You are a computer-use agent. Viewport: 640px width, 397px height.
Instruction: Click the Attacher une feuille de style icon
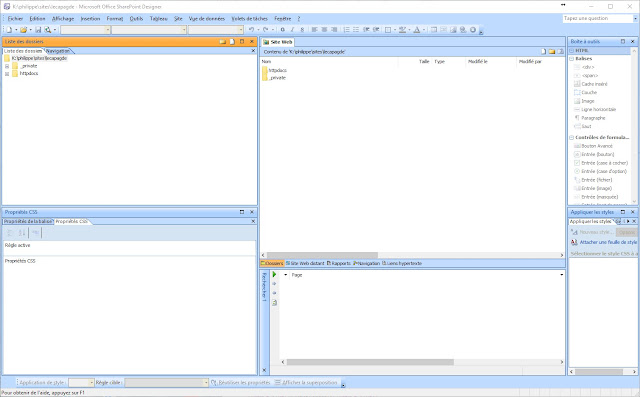click(x=574, y=242)
